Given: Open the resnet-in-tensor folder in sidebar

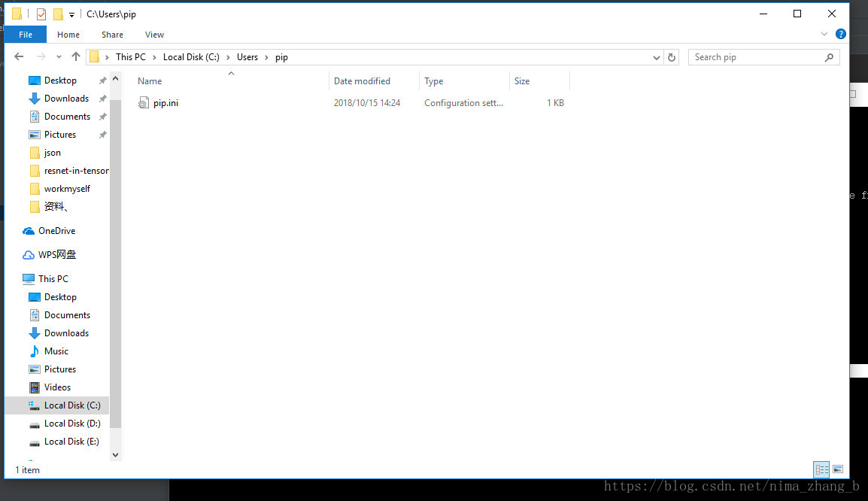Looking at the screenshot, I should [77, 171].
